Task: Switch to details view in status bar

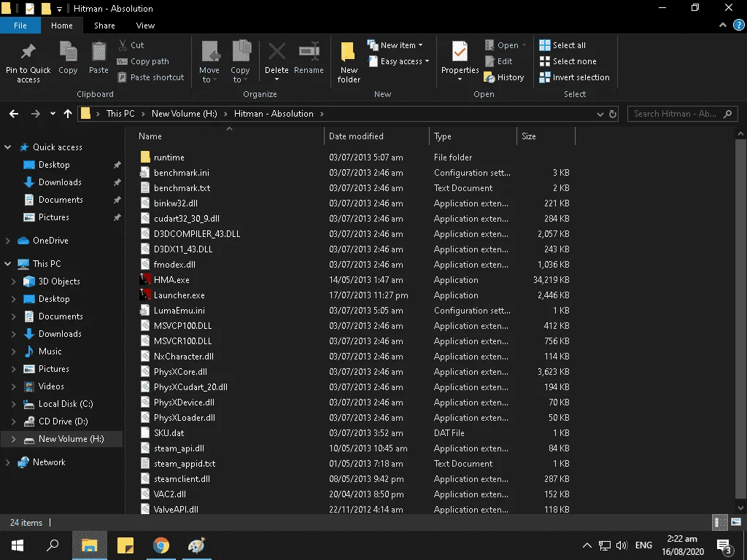Action: point(719,522)
